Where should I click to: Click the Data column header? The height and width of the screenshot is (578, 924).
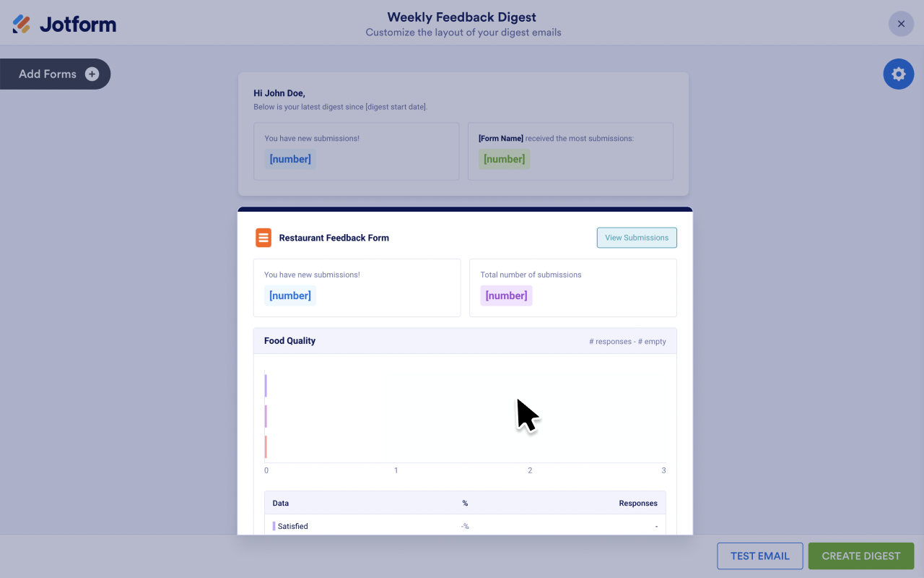[x=281, y=503]
